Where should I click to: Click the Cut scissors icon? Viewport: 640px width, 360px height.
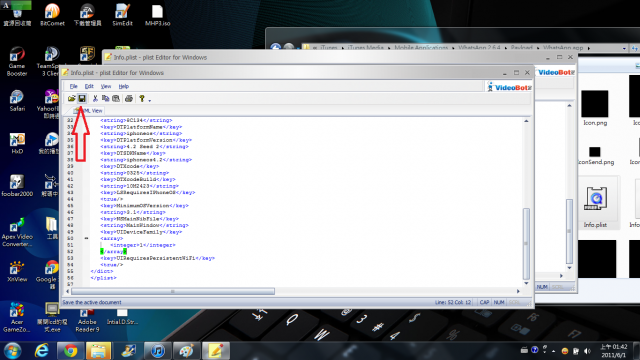pyautogui.click(x=95, y=98)
